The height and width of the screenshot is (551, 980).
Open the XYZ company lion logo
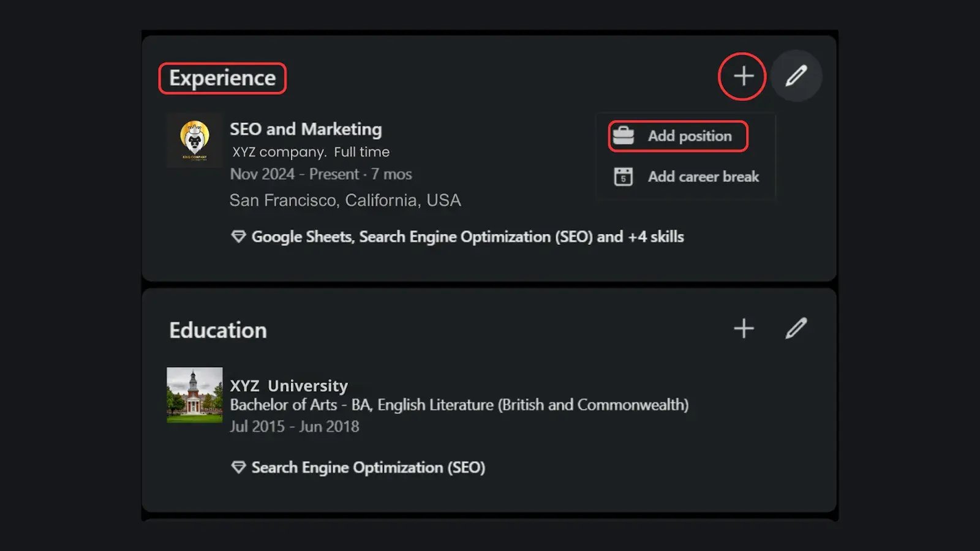tap(195, 140)
